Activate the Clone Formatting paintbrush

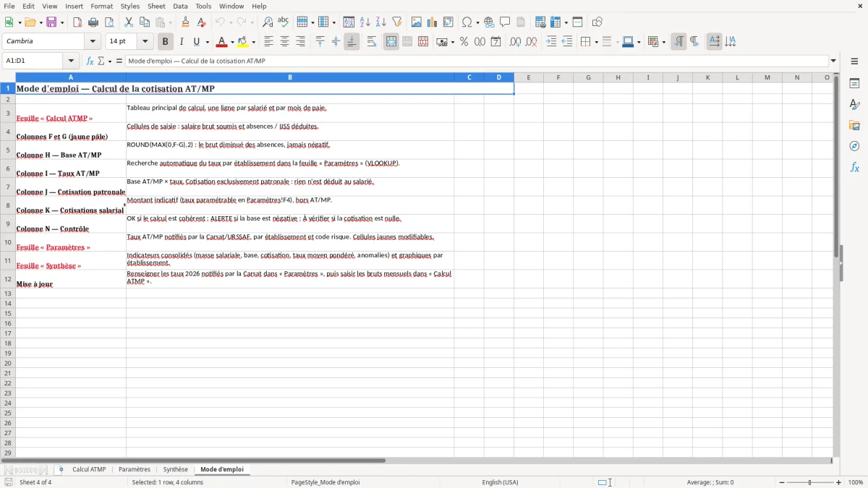coord(186,22)
